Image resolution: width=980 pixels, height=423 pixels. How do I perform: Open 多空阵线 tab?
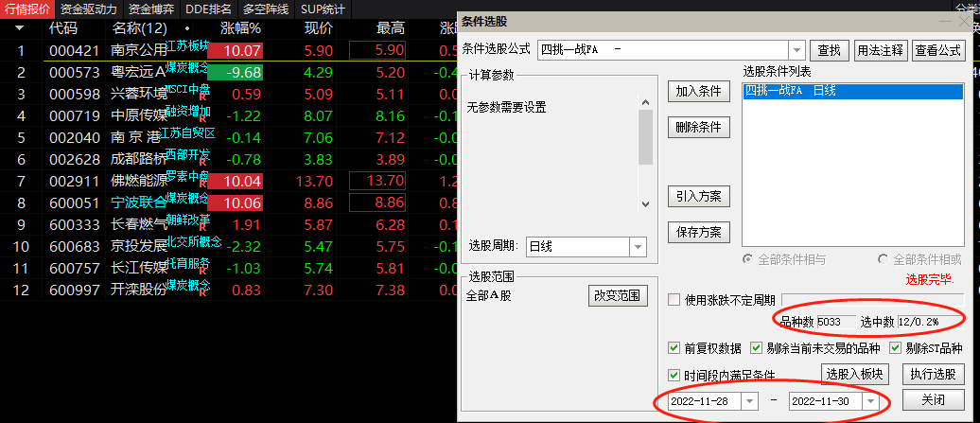tap(266, 9)
